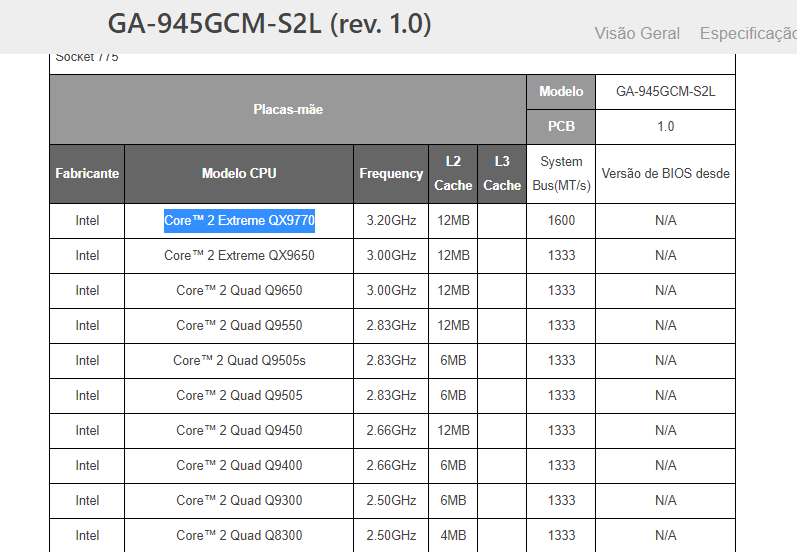The width and height of the screenshot is (797, 552).
Task: Select the Core 2 Quad Q9550 cell
Action: point(239,326)
